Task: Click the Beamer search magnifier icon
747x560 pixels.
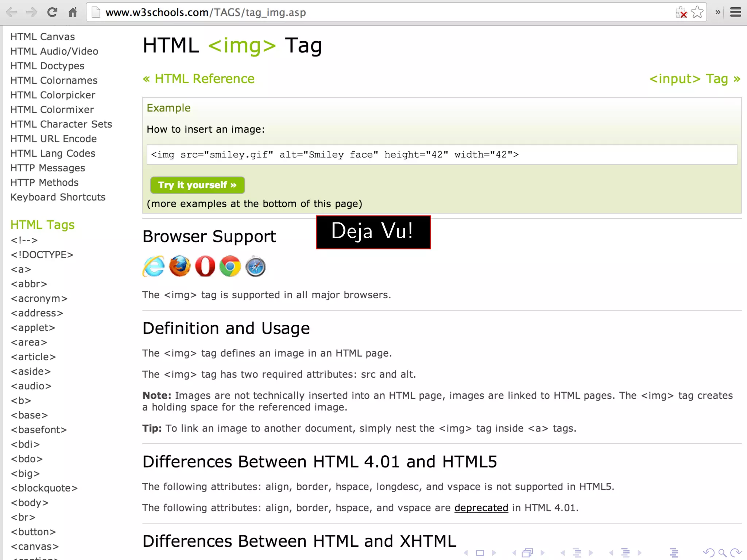Action: click(722, 553)
